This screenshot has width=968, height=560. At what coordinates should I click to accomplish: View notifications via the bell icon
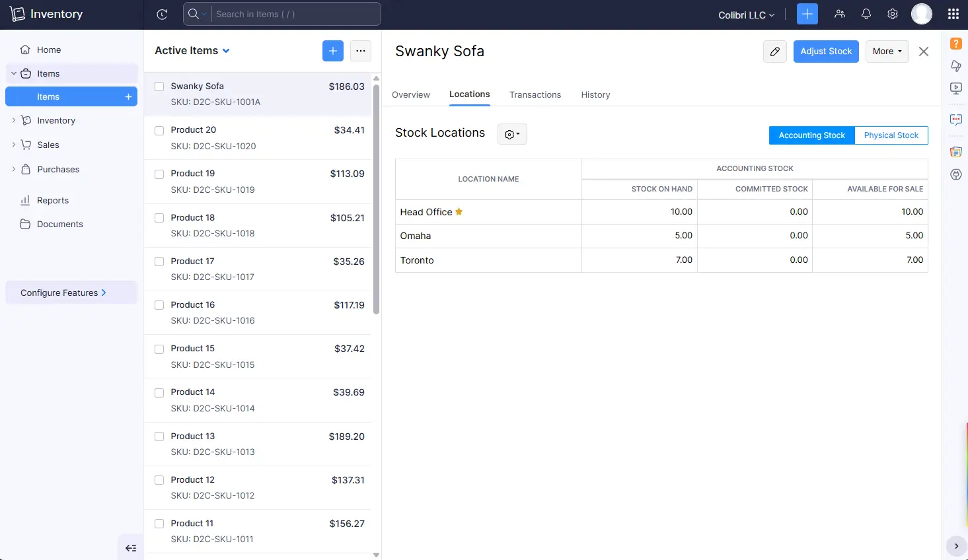pos(866,13)
